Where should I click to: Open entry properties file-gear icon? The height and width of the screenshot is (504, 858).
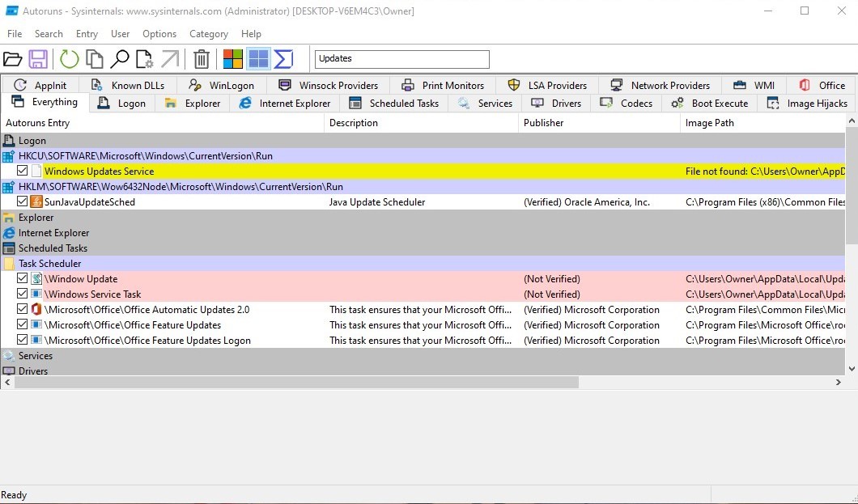point(144,59)
